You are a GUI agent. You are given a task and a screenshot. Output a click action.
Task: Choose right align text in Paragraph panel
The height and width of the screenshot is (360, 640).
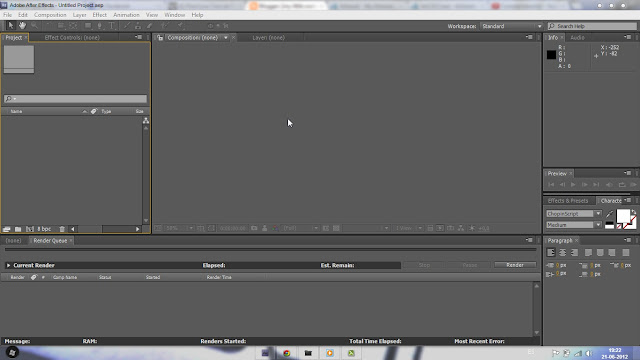(574, 253)
